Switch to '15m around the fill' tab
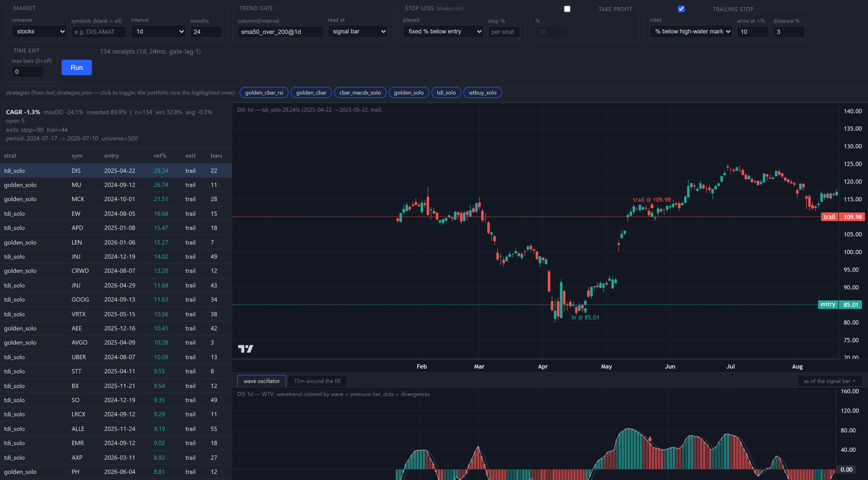868x480 pixels. click(x=317, y=381)
